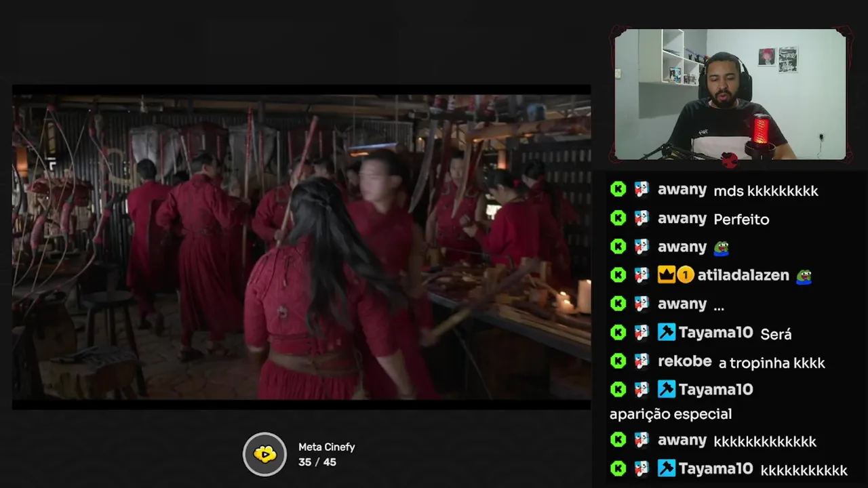Click the Kick icon in the awany '...' row
The height and width of the screenshot is (488, 868).
click(x=618, y=303)
